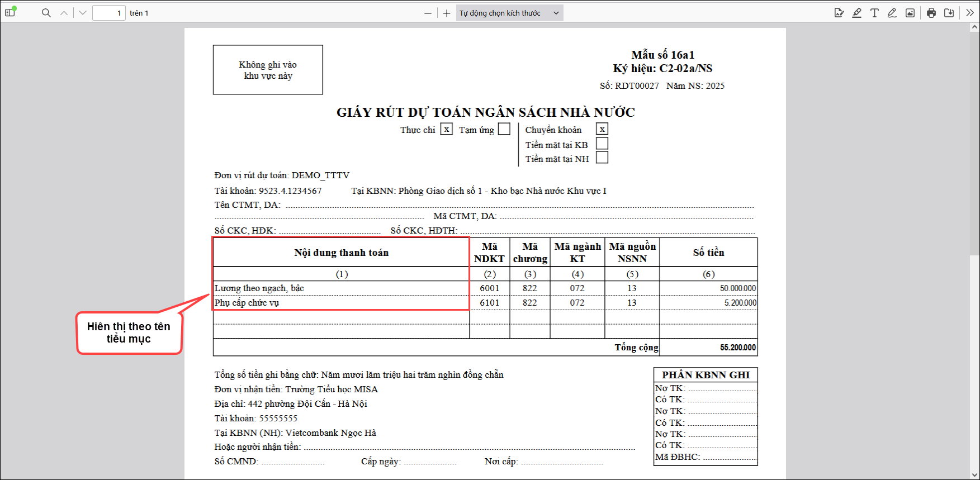Viewport: 980px width, 480px height.
Task: Toggle the Thực chi checkbox
Action: pos(446,129)
